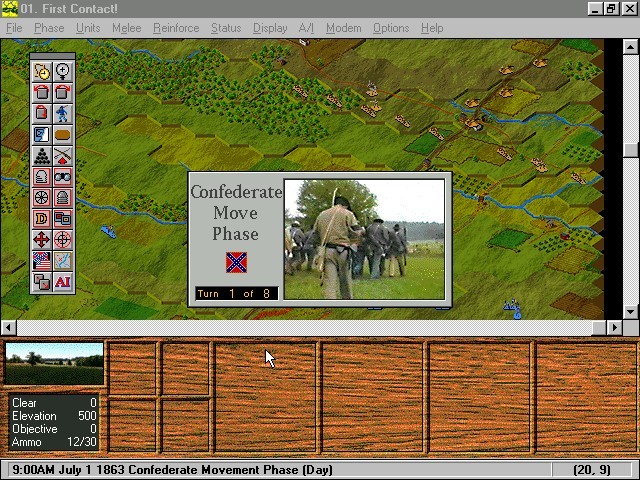This screenshot has width=640, height=480.
Task: Toggle the pink beehive-shaped icon above the wagon wheel
Action: tap(42, 177)
